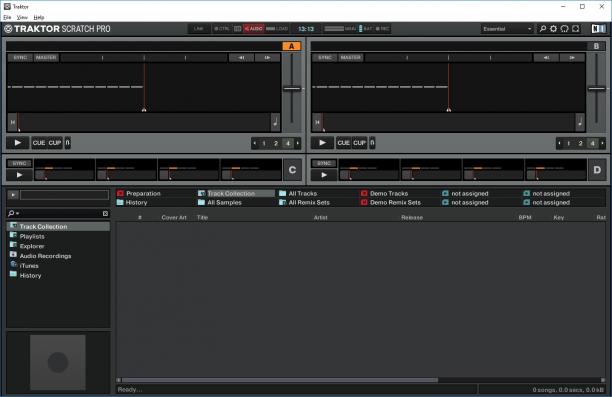Click the magnifier browser-maximize icon in header

point(543,28)
